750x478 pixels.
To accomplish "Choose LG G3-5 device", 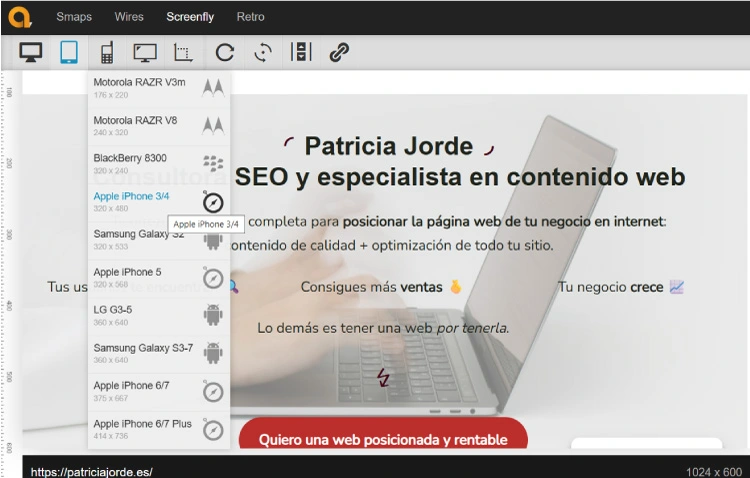I will [159, 316].
